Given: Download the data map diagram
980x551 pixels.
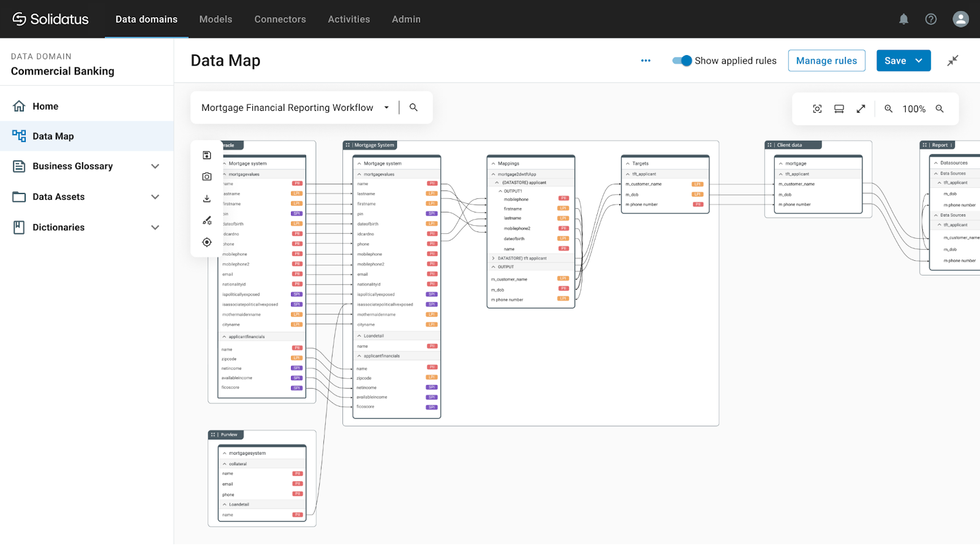Looking at the screenshot, I should [207, 198].
